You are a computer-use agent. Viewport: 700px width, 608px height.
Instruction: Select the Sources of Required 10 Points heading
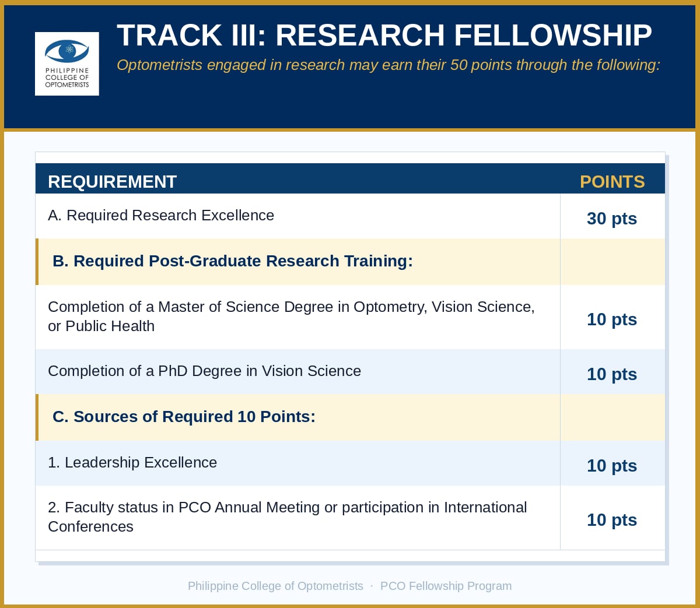pyautogui.click(x=184, y=417)
